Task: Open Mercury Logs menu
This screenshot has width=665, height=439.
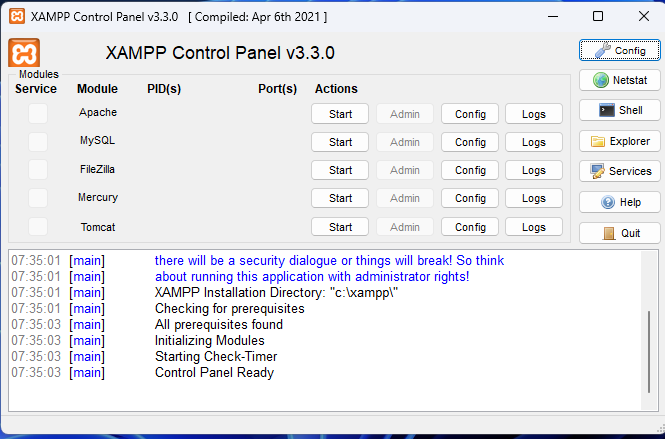Action: pyautogui.click(x=534, y=198)
